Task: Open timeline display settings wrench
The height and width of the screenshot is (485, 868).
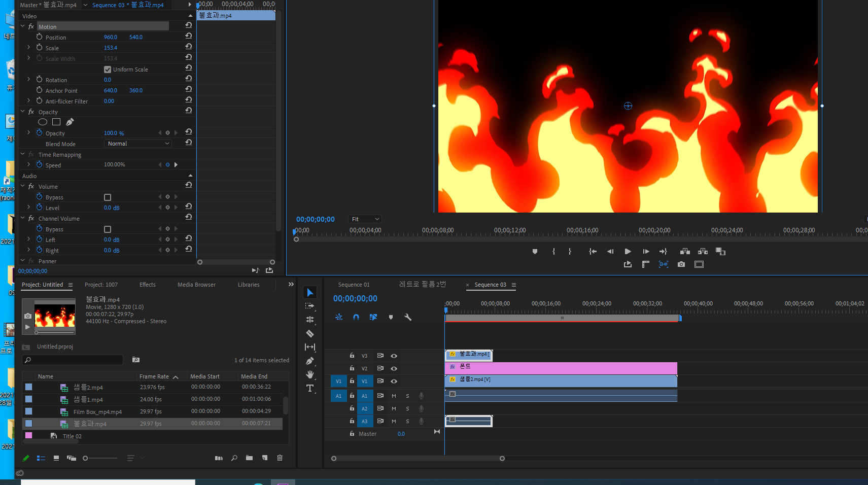Action: tap(408, 317)
